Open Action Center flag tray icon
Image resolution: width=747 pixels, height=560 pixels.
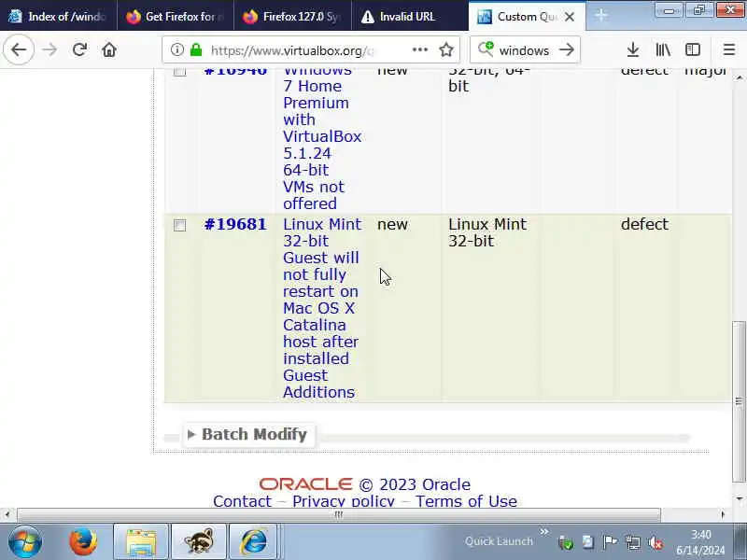[610, 542]
